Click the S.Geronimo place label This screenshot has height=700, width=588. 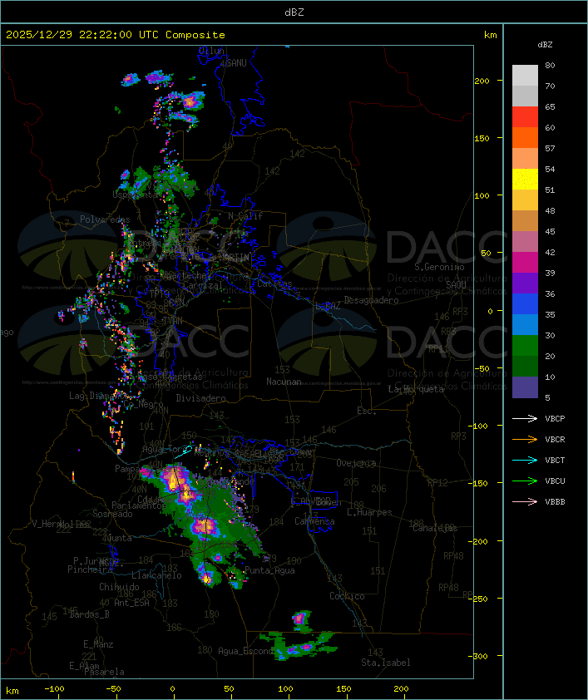tap(439, 267)
